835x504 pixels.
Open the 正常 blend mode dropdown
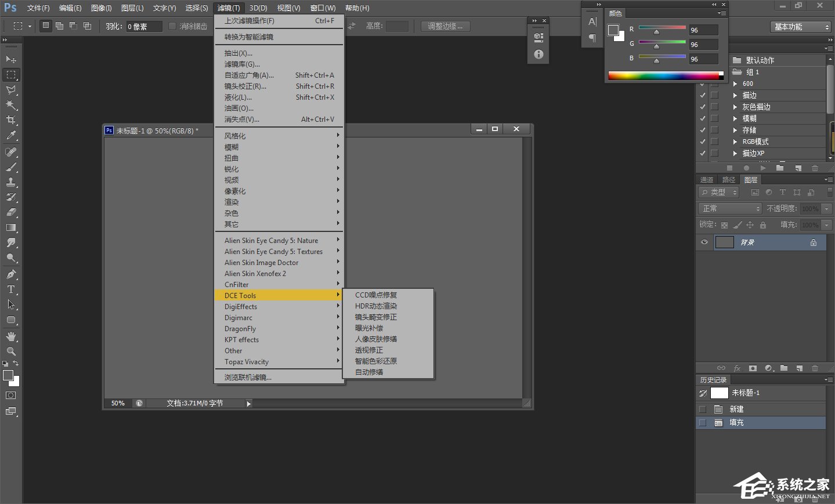(x=730, y=208)
